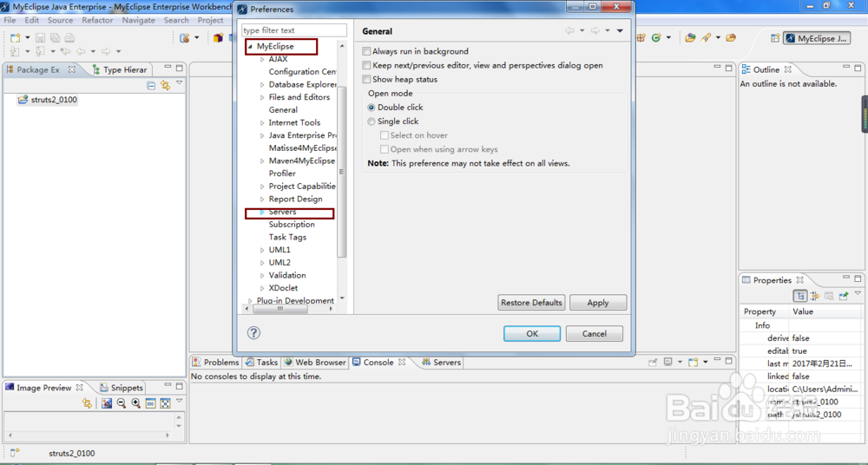Click the Cancel button
868x465 pixels.
point(594,333)
